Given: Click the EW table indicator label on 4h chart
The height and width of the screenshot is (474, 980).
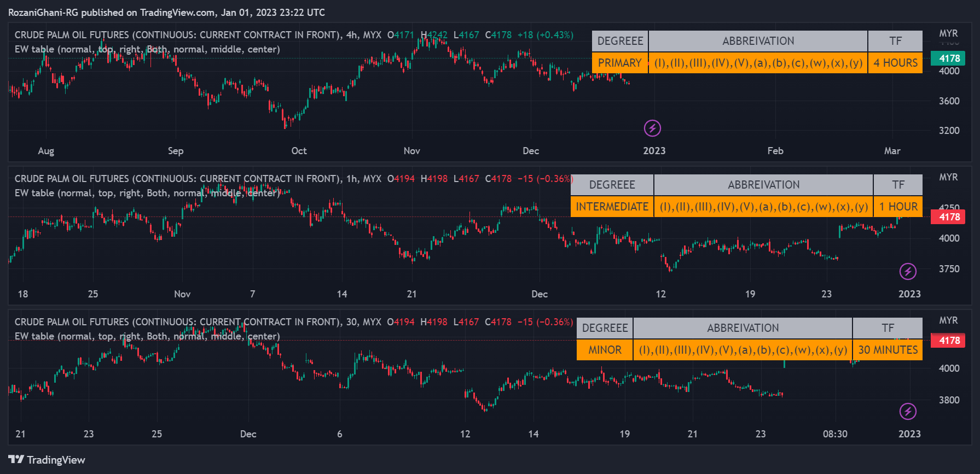Looking at the screenshot, I should 147,49.
